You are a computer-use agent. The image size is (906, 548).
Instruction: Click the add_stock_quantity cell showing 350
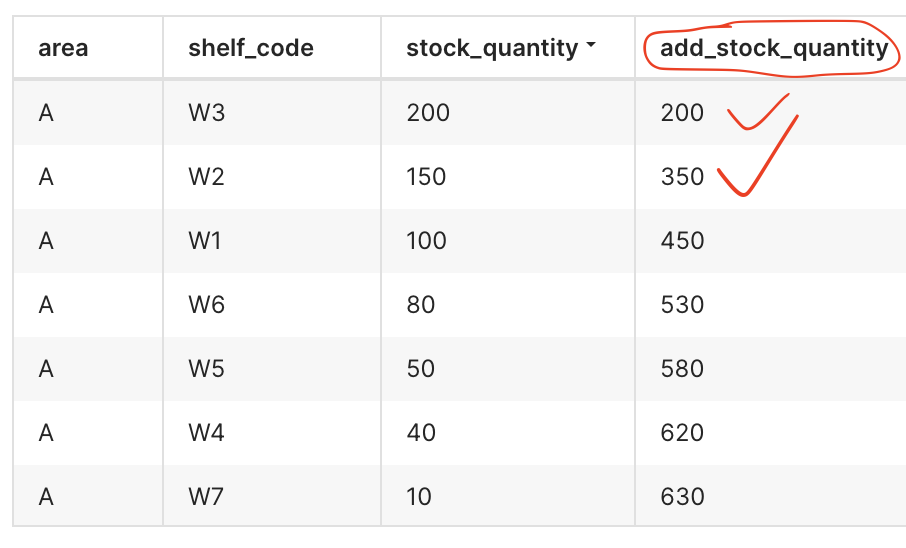click(x=682, y=177)
